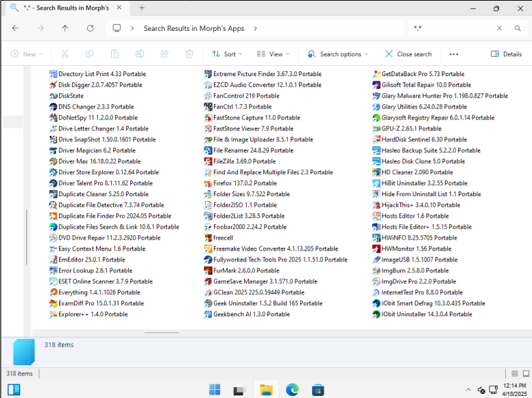Select the Everything 1.4.1.1026 Portable icon
The width and height of the screenshot is (532, 398).
click(53, 292)
